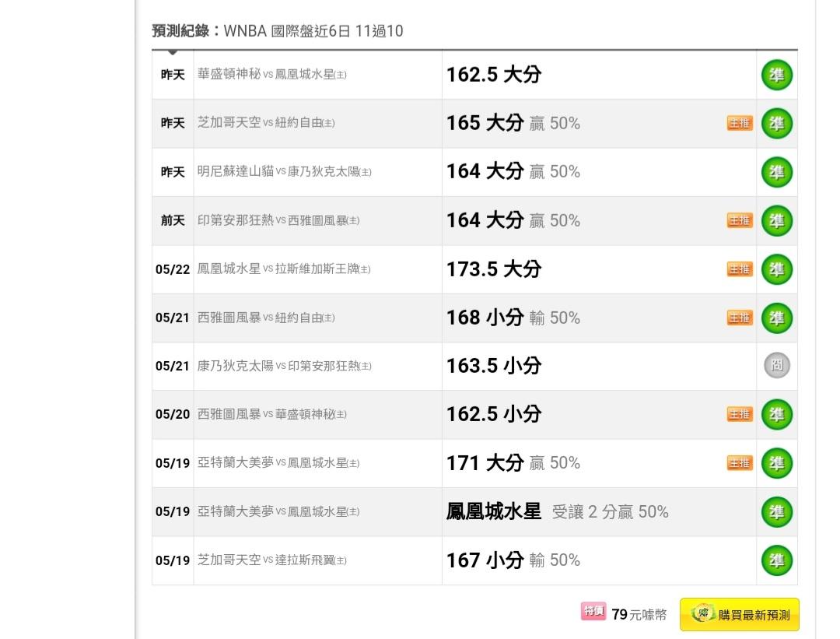Open 芝加哥天空 vs 達拉斯飛翼 matchup
Image resolution: width=840 pixels, height=639 pixels.
click(272, 560)
